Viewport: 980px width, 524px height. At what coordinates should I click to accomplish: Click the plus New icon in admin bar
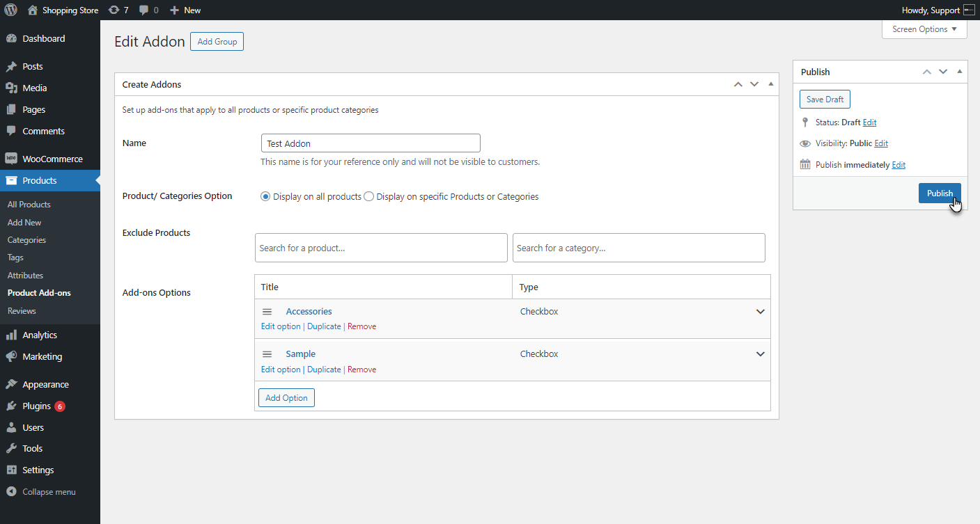click(x=175, y=10)
